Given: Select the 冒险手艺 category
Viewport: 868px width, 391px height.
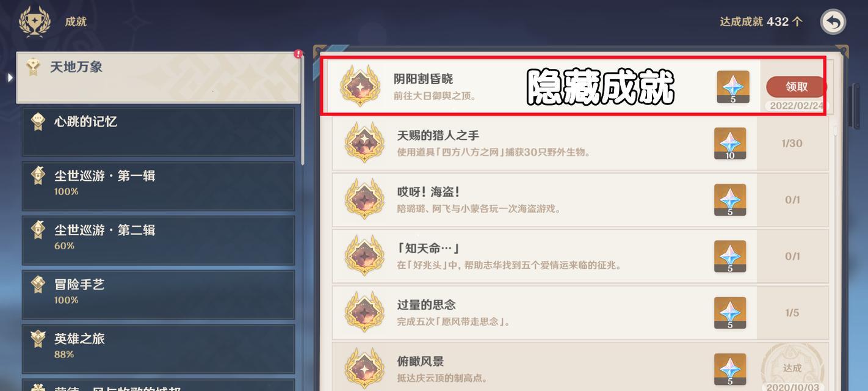Looking at the screenshot, I should [x=158, y=294].
